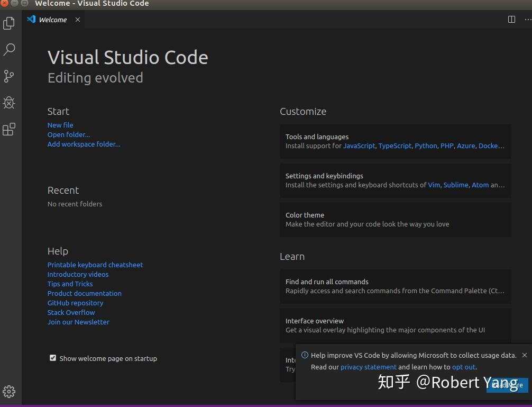Install JavaScript support from Tools and languages
Screen dimensions: 532x407
point(359,146)
